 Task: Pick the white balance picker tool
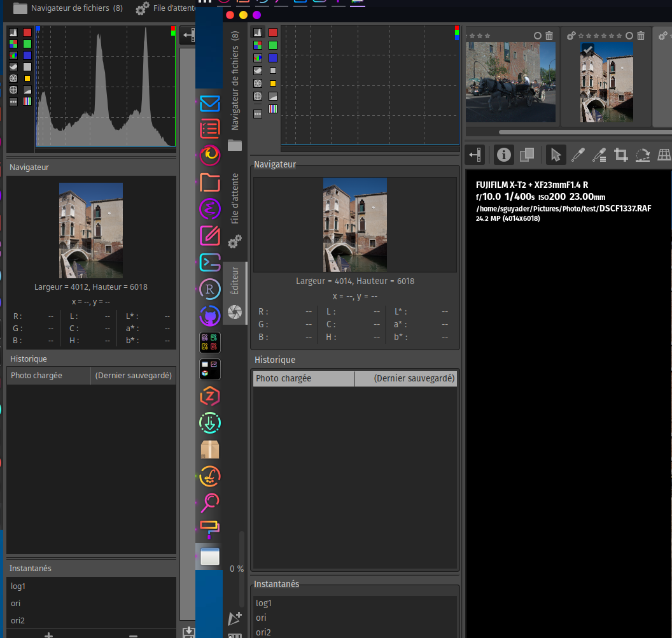578,155
